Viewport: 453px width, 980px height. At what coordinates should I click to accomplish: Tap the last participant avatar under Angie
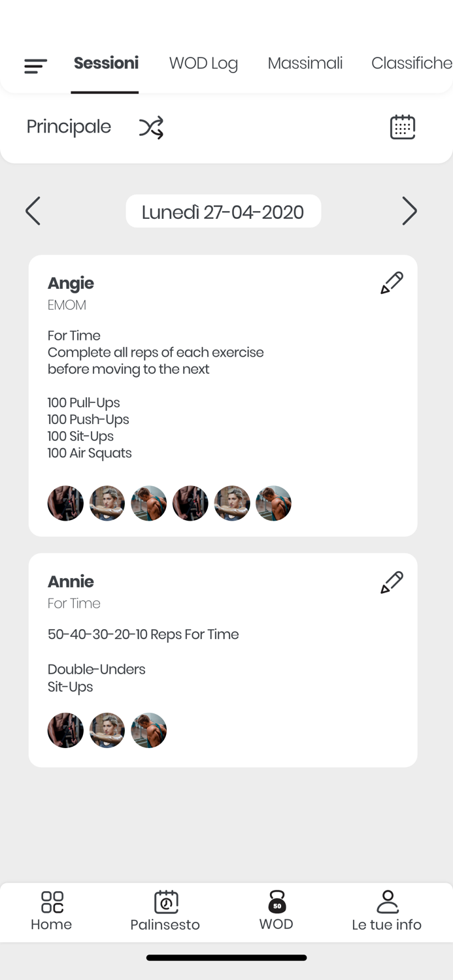pos(274,503)
